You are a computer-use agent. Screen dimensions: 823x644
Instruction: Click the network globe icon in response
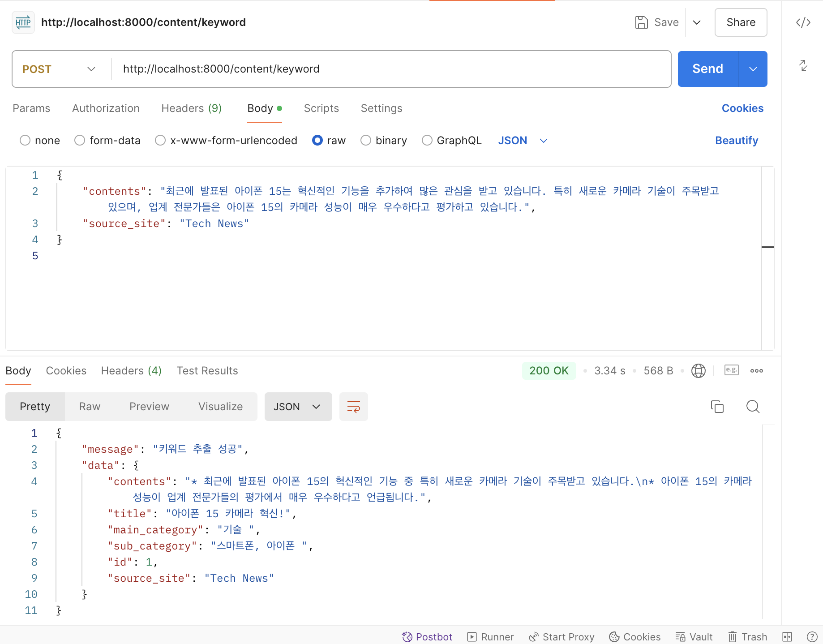click(x=698, y=371)
